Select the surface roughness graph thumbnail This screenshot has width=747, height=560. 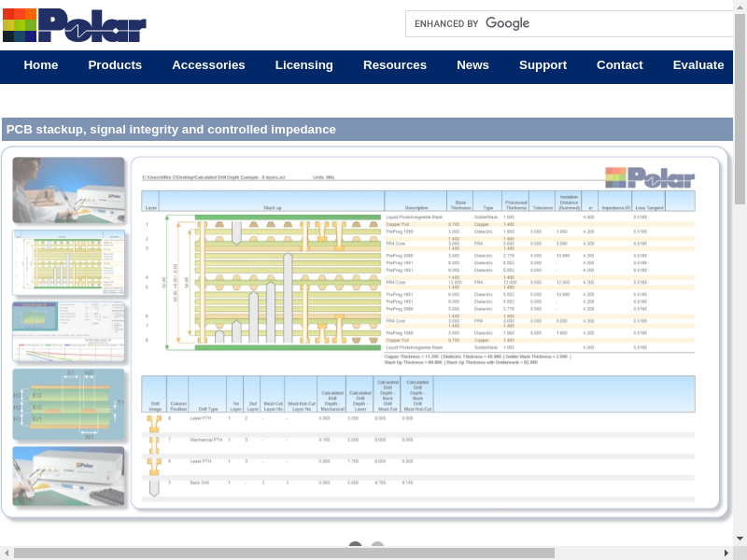click(x=68, y=331)
